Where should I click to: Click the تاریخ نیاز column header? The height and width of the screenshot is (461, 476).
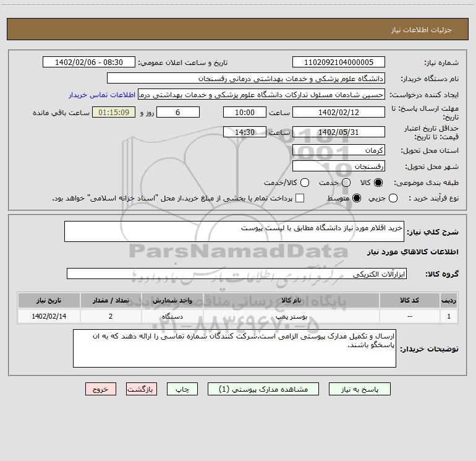click(x=49, y=300)
